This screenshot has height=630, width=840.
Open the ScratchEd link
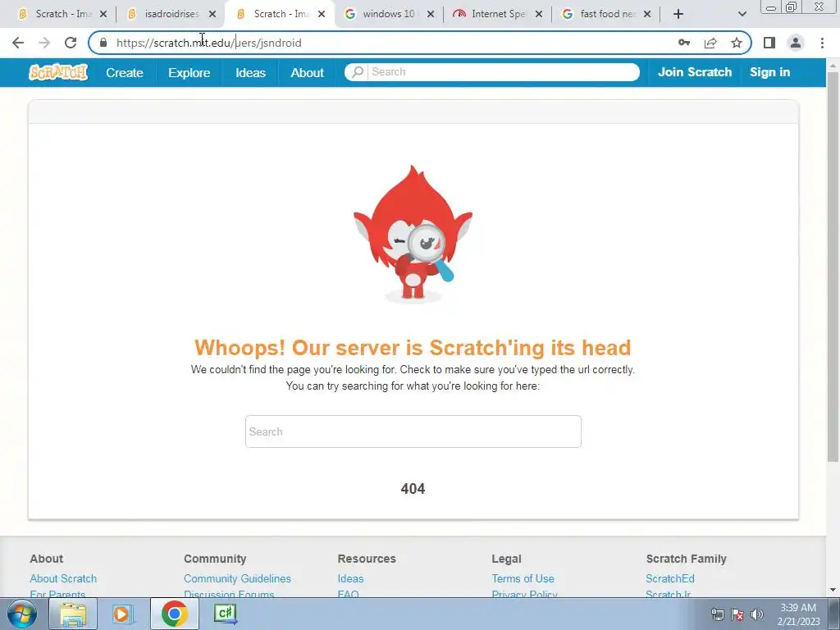point(670,578)
